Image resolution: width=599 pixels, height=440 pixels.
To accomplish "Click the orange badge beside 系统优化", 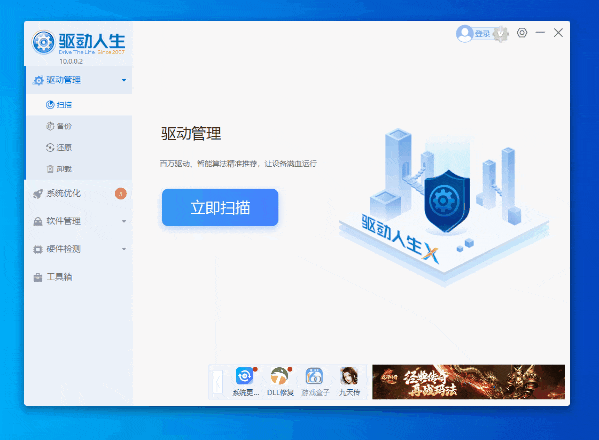I will pos(121,194).
